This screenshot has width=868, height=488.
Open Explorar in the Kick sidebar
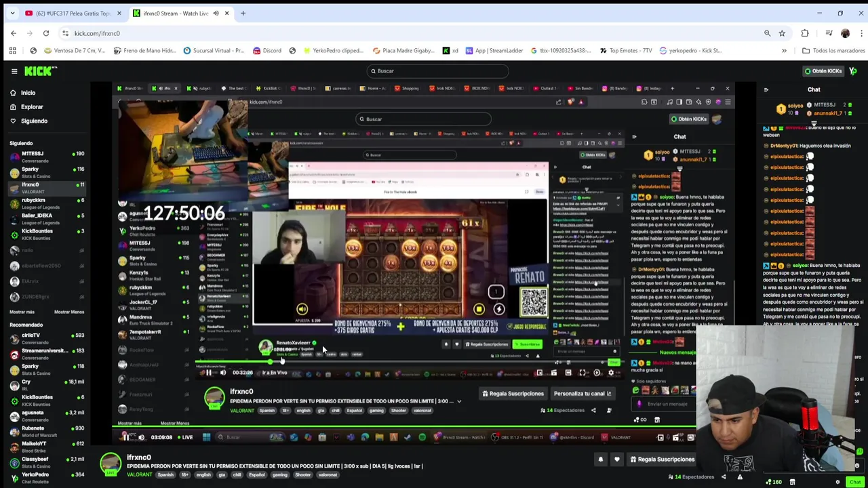31,107
